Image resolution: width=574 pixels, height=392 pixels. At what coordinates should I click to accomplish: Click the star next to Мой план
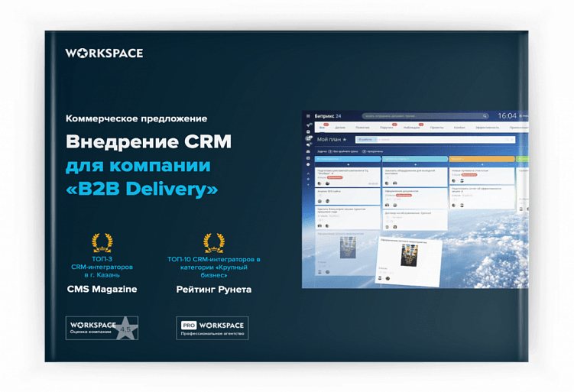click(345, 141)
